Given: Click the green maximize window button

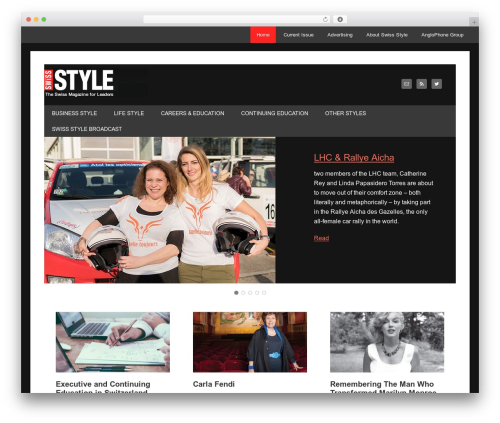Looking at the screenshot, I should (x=44, y=19).
